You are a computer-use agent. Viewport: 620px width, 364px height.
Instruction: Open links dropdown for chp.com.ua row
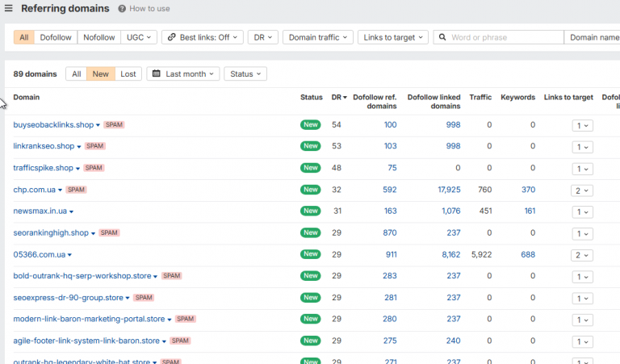pos(582,190)
